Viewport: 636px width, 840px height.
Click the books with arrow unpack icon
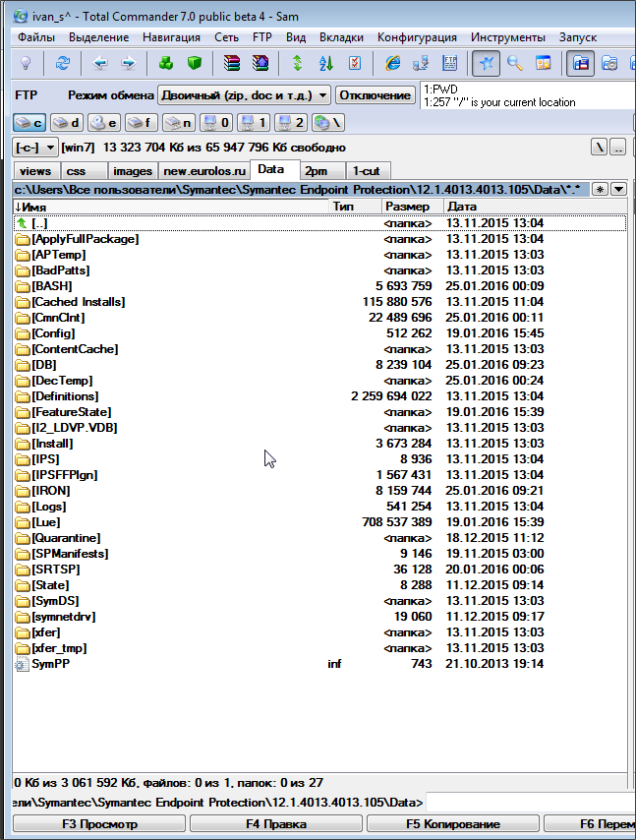coord(260,63)
